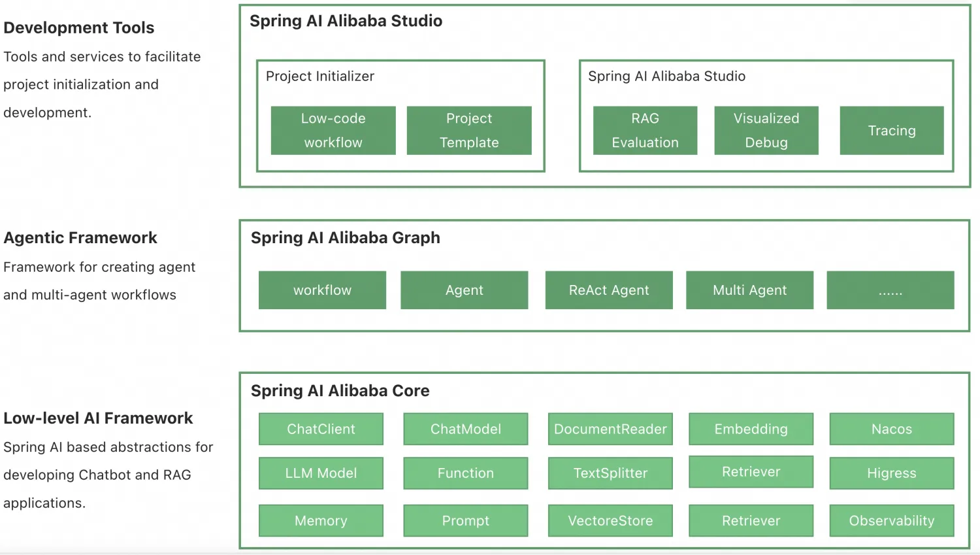The image size is (980, 555).
Task: Select the Spring AI Alibaba Studio heading
Action: (x=346, y=20)
